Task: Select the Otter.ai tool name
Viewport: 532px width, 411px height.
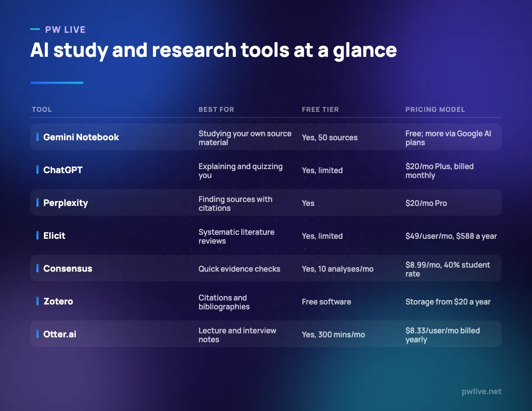Action: pos(60,334)
